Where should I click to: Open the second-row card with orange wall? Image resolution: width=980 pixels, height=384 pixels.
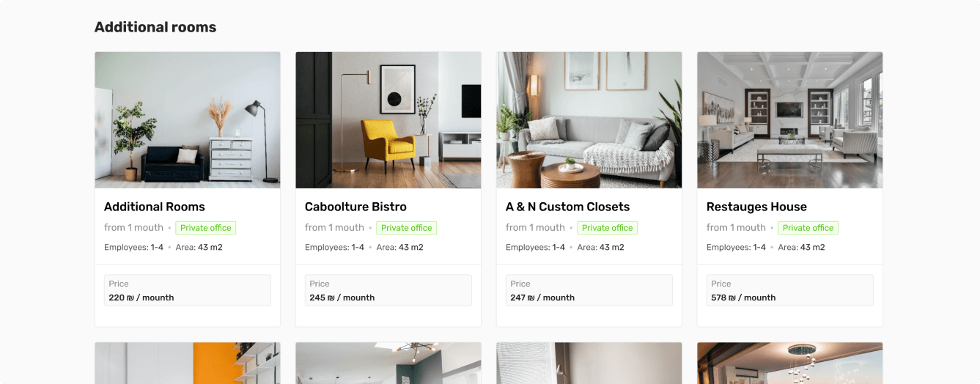coord(188,363)
